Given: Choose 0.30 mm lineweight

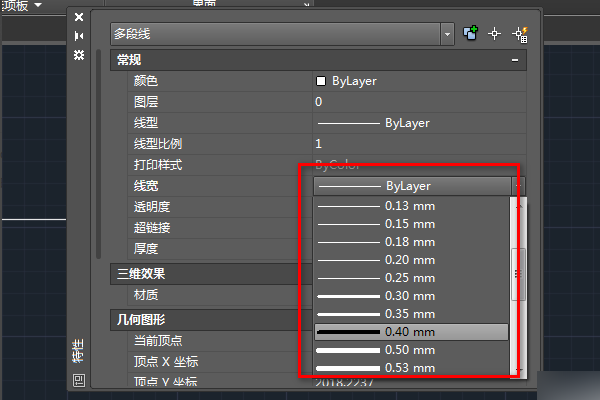Looking at the screenshot, I should [x=411, y=296].
